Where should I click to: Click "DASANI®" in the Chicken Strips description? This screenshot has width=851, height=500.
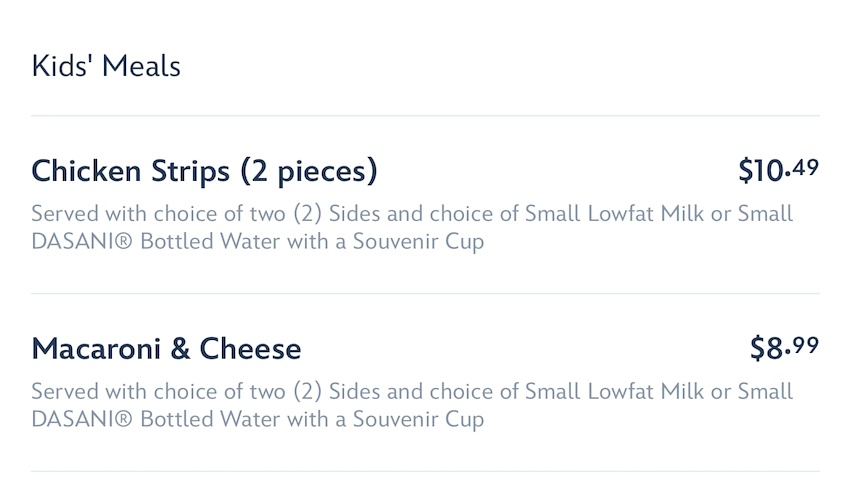point(83,243)
